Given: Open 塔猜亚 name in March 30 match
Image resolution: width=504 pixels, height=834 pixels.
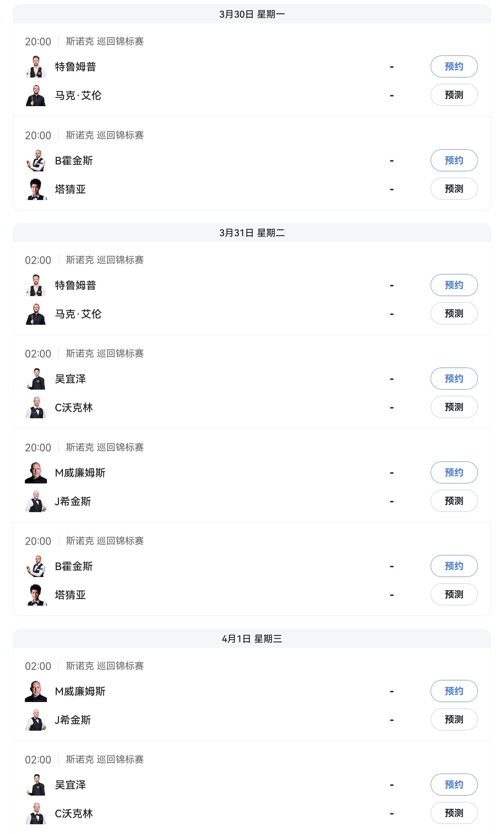Looking at the screenshot, I should click(71, 189).
